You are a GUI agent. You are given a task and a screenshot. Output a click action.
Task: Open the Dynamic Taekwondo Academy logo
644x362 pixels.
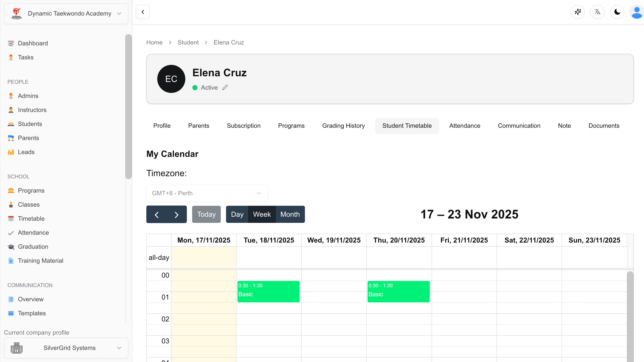click(x=16, y=14)
